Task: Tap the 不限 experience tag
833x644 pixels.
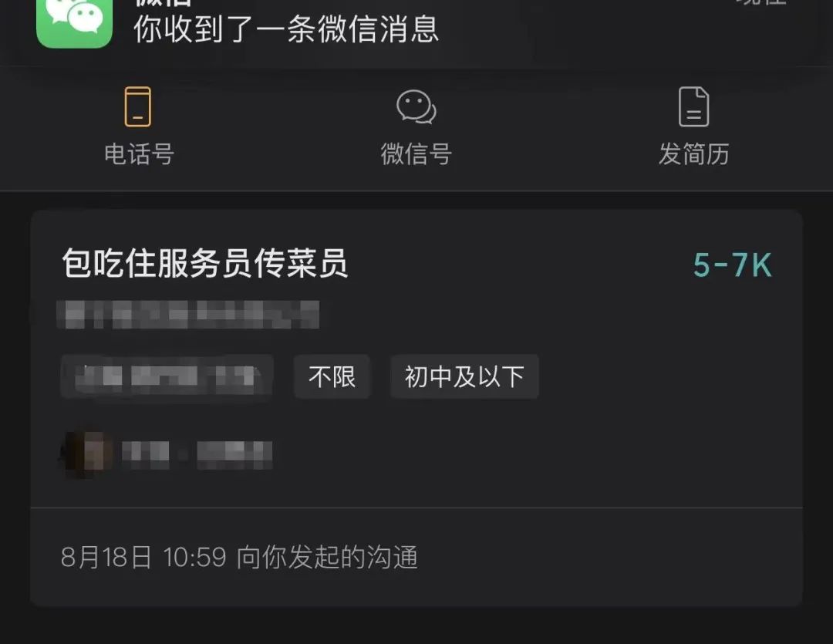Action: click(332, 376)
